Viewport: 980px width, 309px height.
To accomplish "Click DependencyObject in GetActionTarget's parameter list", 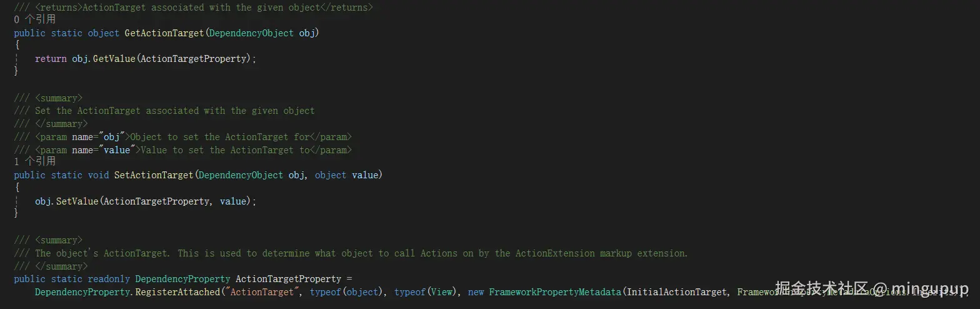I will coord(251,33).
